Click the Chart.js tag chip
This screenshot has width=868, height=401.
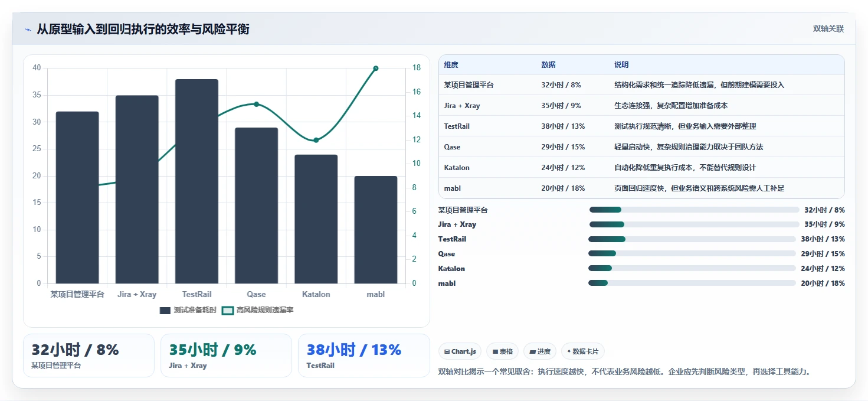click(460, 351)
